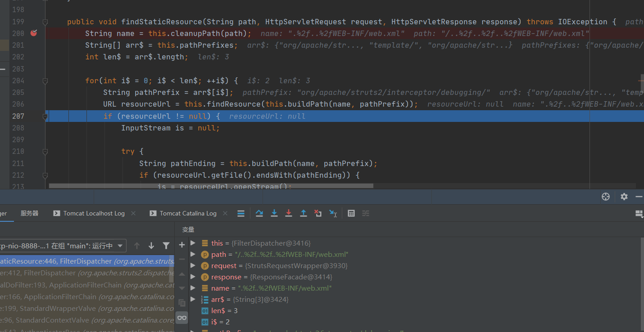Click the editor horizontal scrollbar thumb
The width and height of the screenshot is (644, 332).
point(211,185)
